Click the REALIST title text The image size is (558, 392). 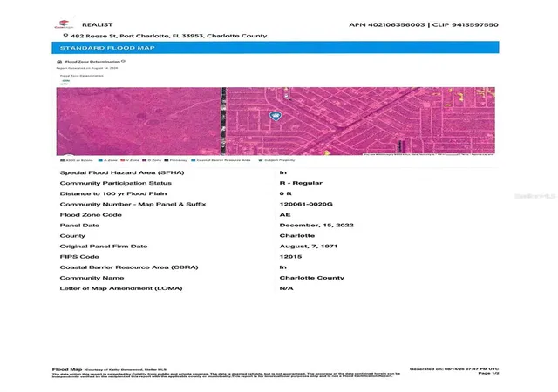tap(97, 24)
